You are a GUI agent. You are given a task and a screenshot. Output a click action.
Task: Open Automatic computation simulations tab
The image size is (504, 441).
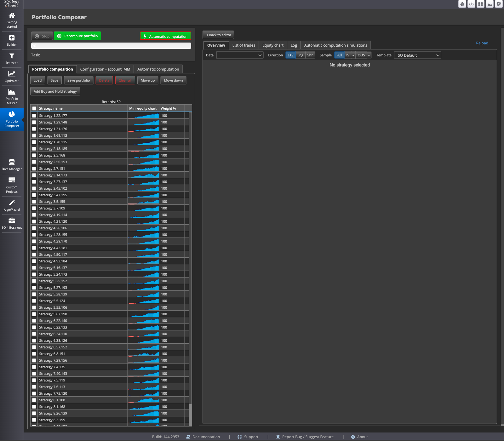335,45
